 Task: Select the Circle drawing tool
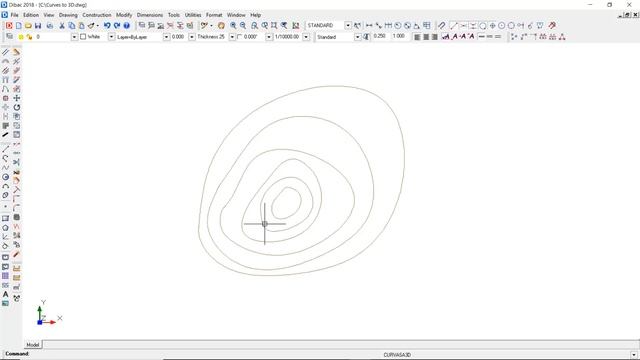pyautogui.click(x=5, y=177)
